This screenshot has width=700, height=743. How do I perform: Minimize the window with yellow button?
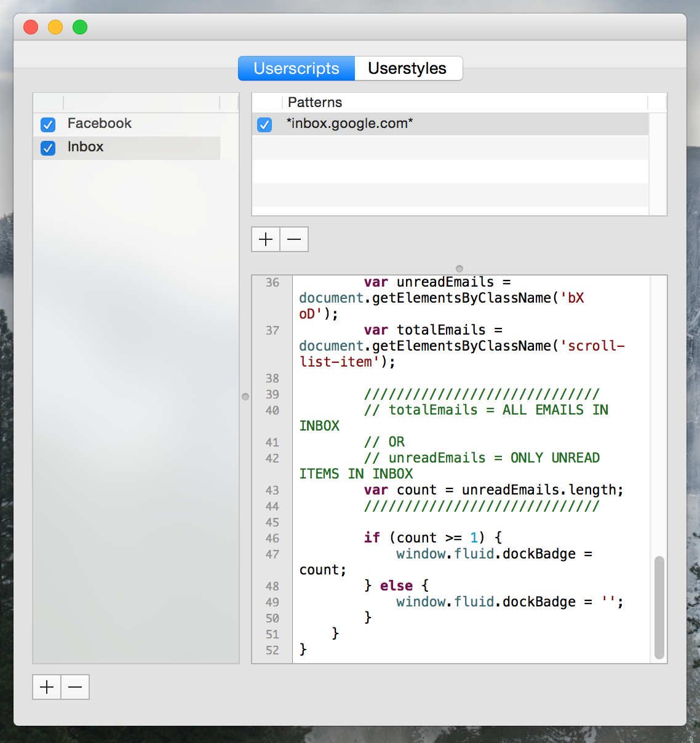coord(55,27)
